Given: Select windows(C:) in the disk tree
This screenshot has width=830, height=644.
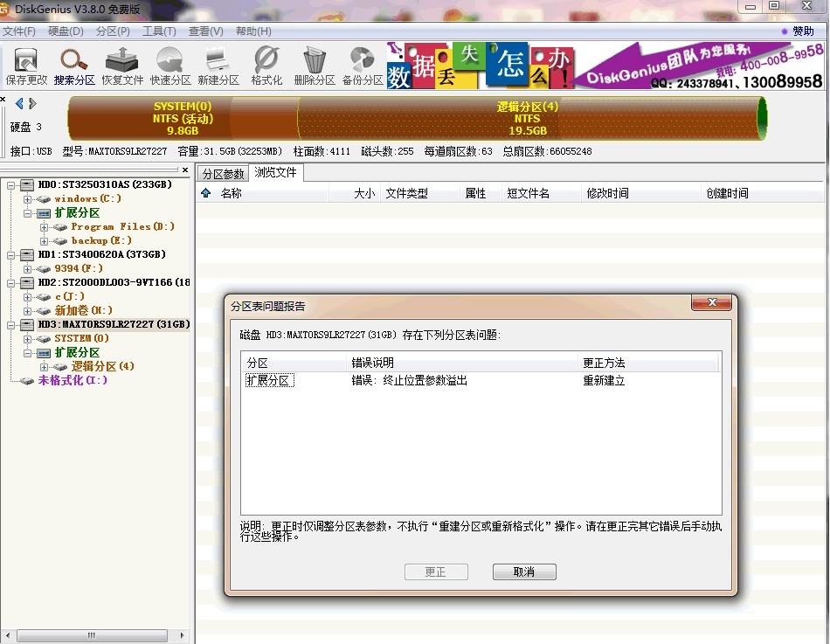Looking at the screenshot, I should pyautogui.click(x=88, y=198).
